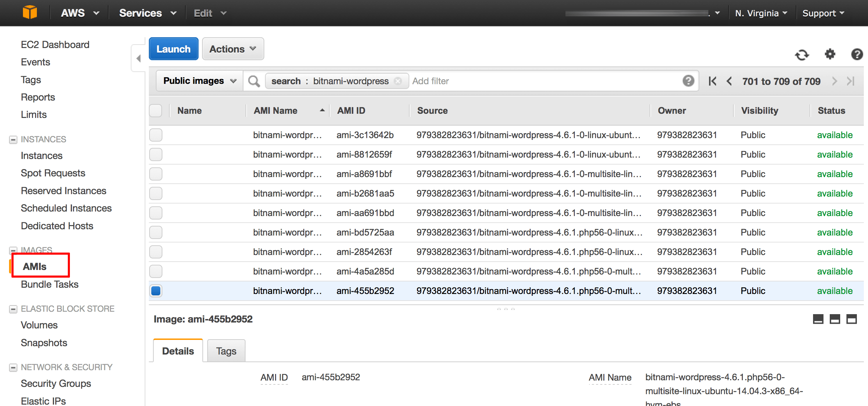
Task: Click the help question mark icon
Action: click(x=857, y=54)
